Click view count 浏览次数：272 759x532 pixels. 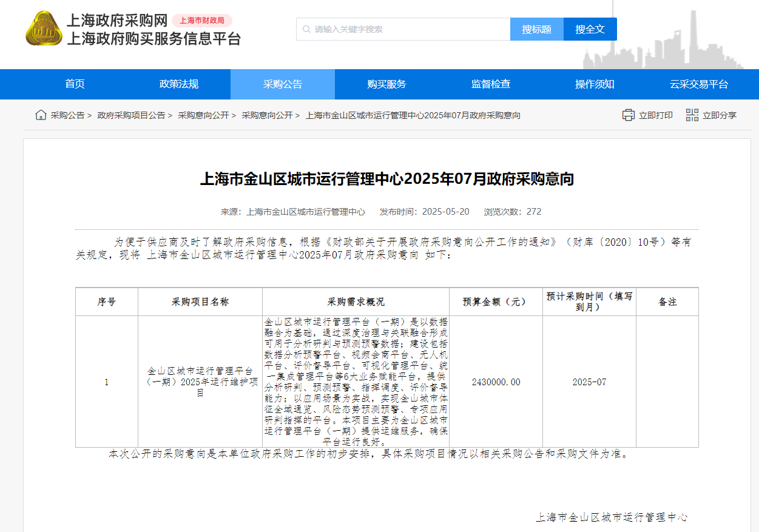point(513,212)
